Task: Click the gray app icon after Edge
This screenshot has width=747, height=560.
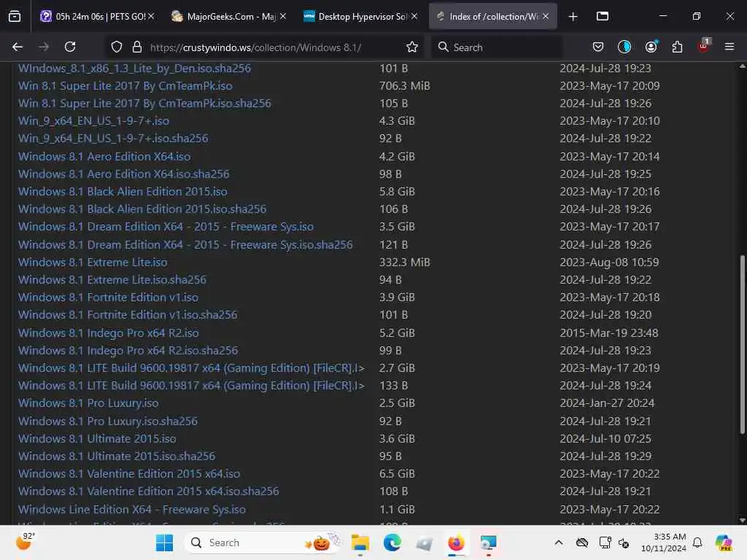Action: point(424,542)
